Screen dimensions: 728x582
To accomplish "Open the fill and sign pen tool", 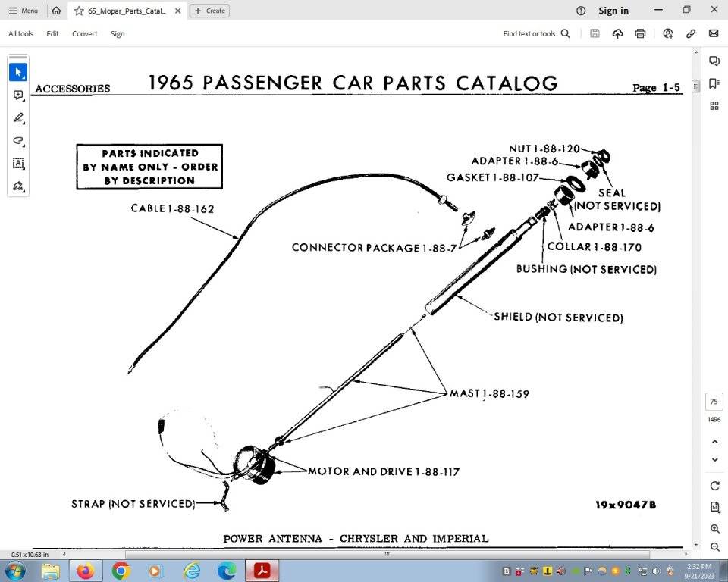I will [18, 186].
